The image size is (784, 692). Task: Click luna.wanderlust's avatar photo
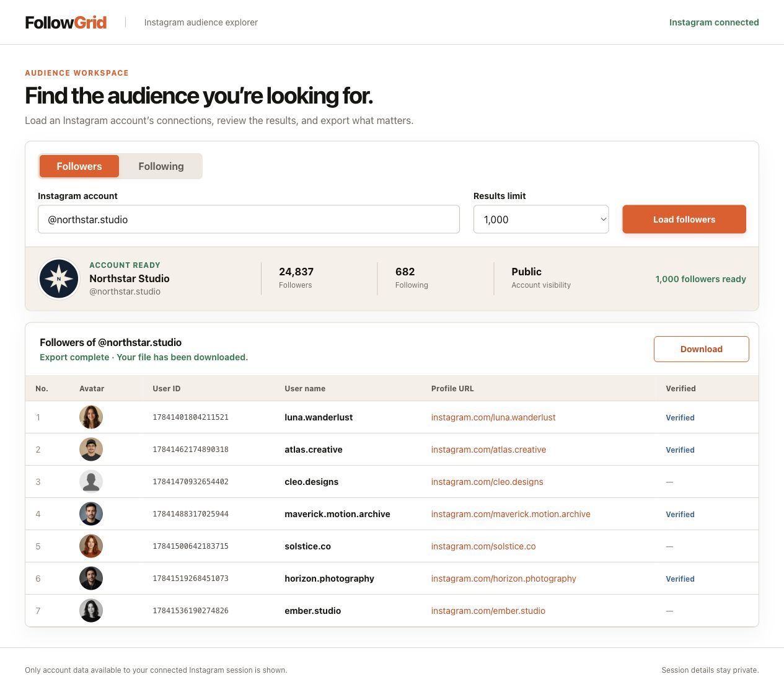click(91, 417)
